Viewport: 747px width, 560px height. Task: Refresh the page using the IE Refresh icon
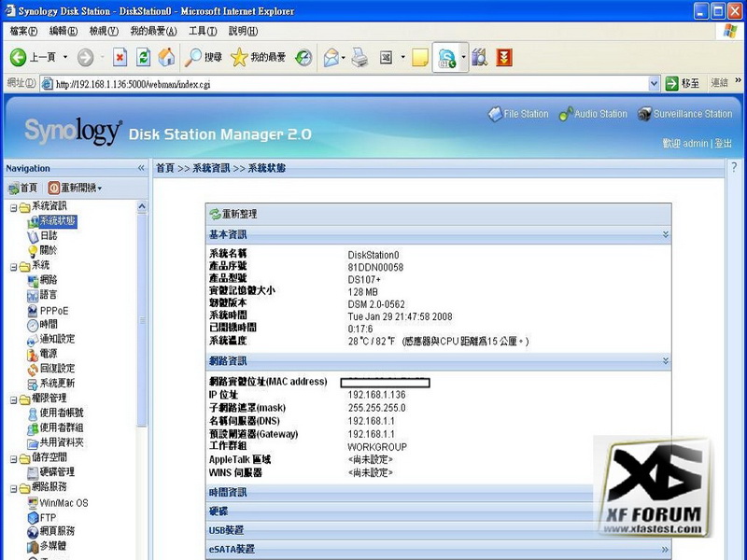[143, 58]
